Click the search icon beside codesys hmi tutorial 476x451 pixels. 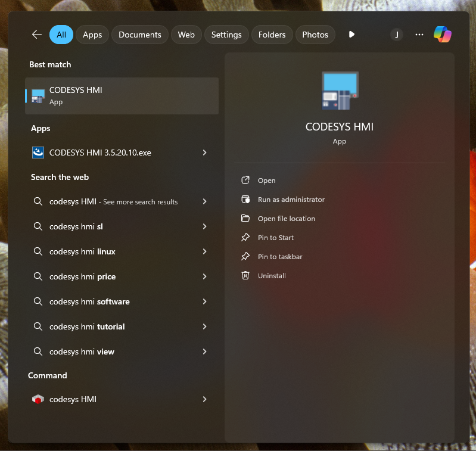[x=38, y=326]
